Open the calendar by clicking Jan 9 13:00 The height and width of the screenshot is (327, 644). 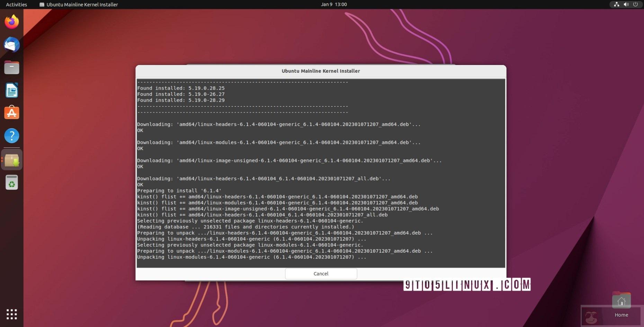[x=333, y=4]
